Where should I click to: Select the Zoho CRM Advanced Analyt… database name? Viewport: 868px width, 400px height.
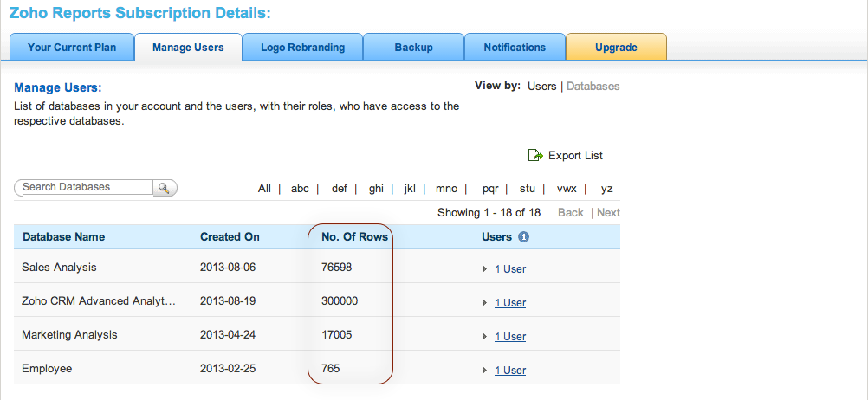(x=99, y=301)
